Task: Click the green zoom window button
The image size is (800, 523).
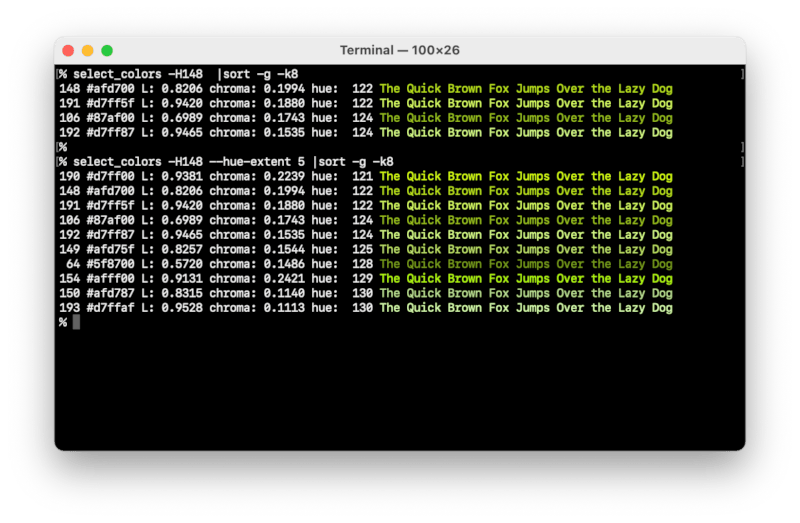Action: pyautogui.click(x=107, y=51)
